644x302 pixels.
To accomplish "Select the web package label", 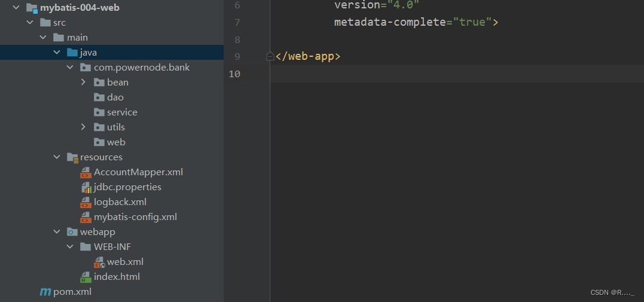I will tap(116, 142).
